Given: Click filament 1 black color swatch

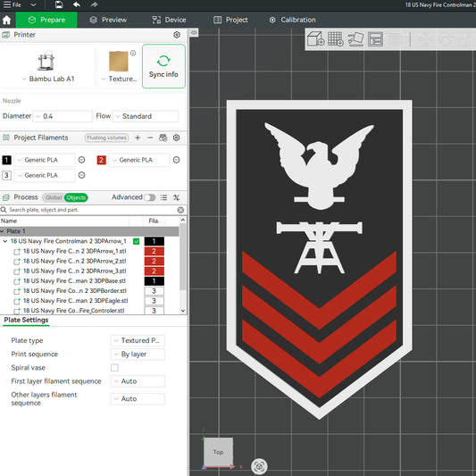Looking at the screenshot, I should [6, 160].
